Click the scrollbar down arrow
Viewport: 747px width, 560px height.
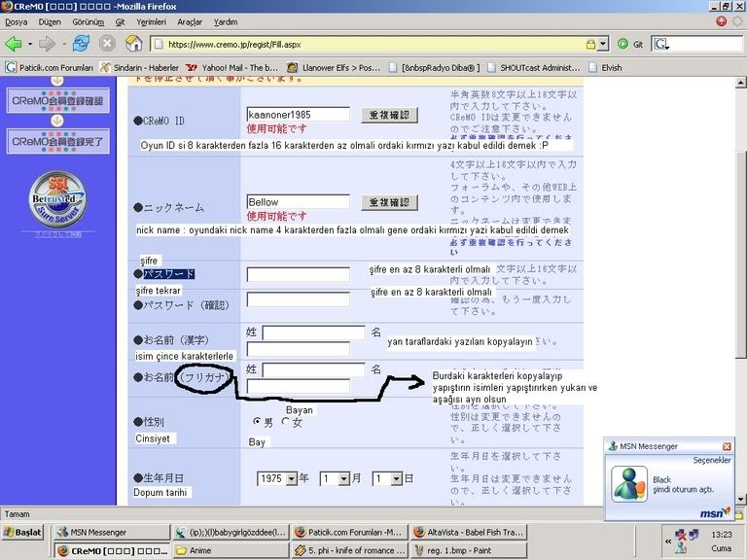point(741,499)
